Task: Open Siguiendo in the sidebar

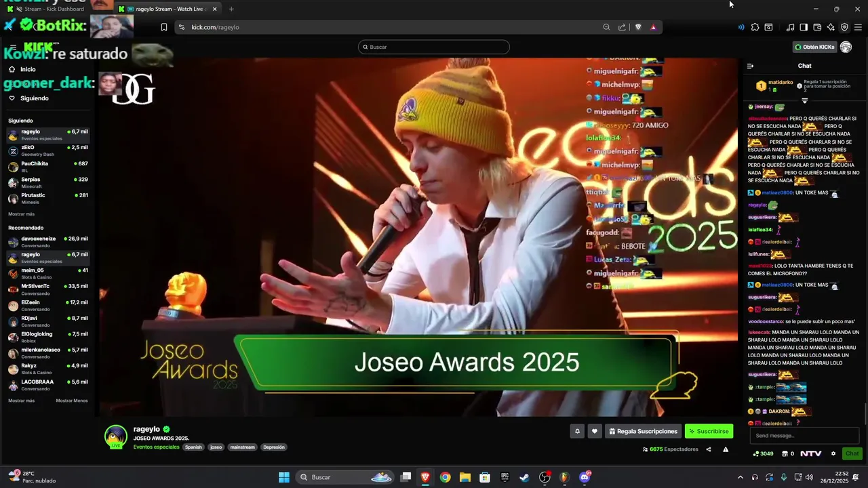Action: point(34,98)
